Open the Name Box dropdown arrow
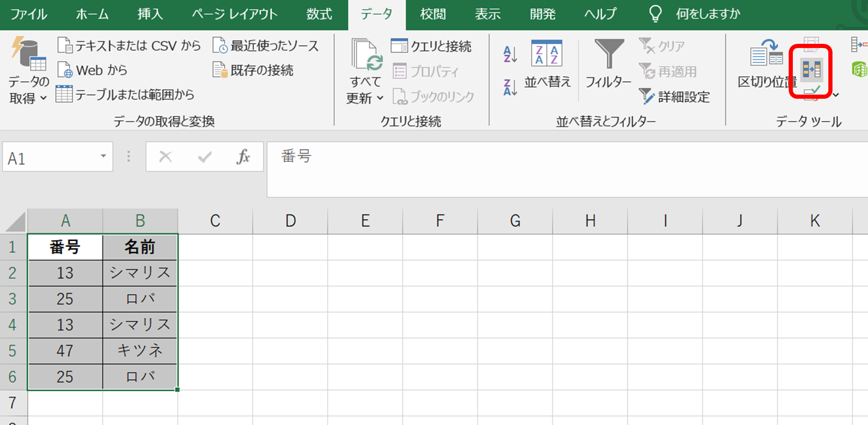 [x=103, y=156]
